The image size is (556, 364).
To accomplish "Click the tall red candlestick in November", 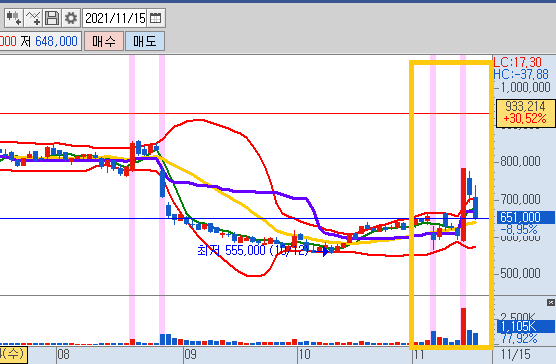I will click(x=463, y=205).
